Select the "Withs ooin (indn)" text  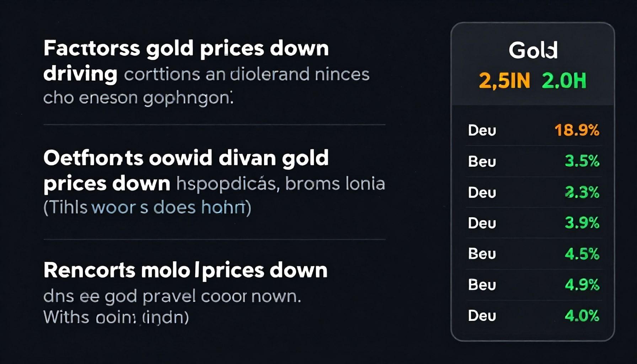[116, 317]
